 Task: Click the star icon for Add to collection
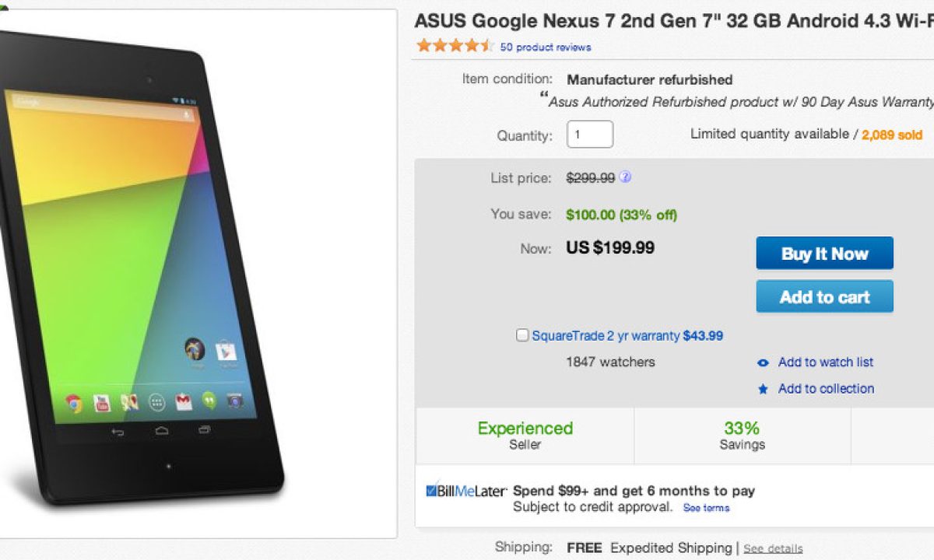click(764, 389)
